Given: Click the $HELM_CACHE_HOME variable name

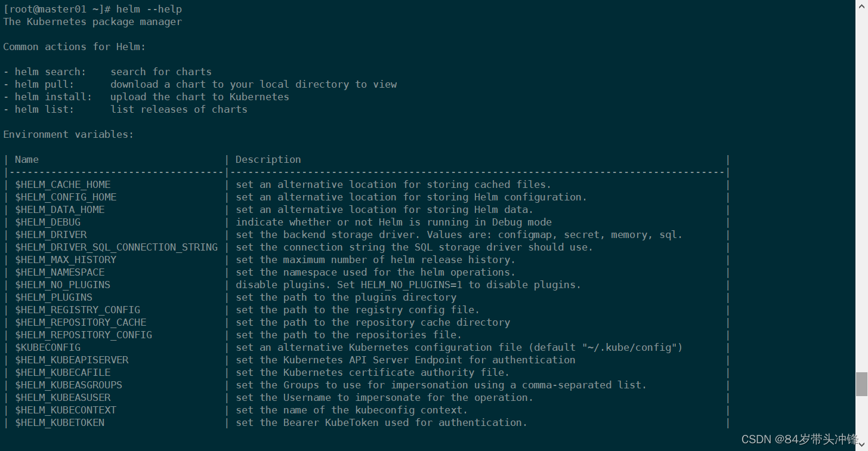Looking at the screenshot, I should click(63, 184).
